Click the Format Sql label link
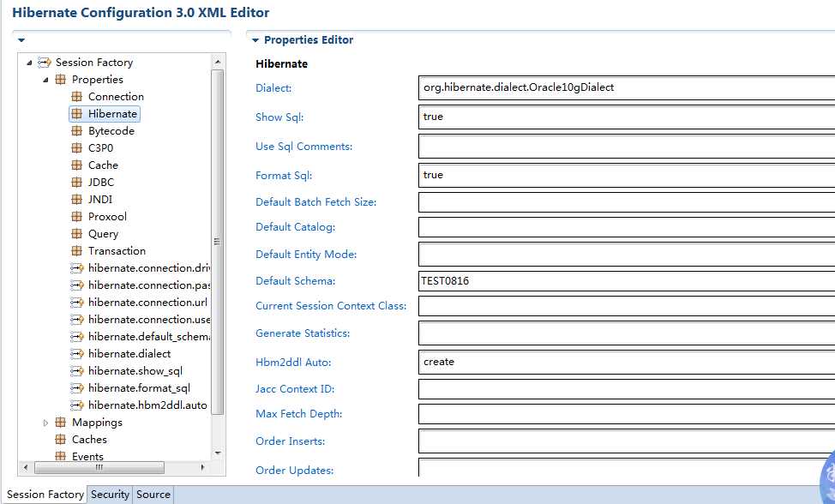This screenshot has width=835, height=504. (x=284, y=175)
